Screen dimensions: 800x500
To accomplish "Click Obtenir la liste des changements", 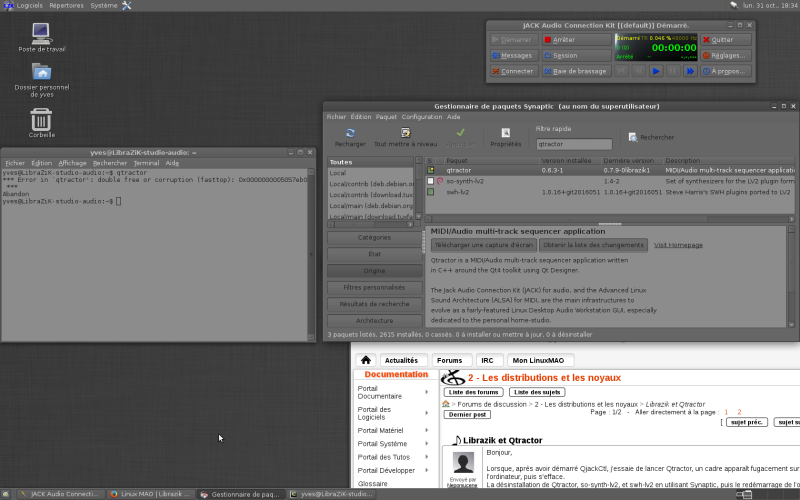I will point(593,245).
